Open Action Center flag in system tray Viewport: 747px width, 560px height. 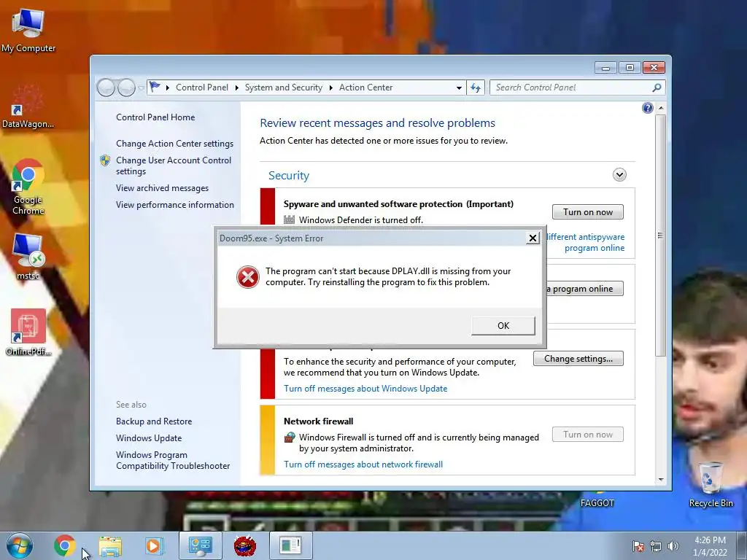(638, 546)
